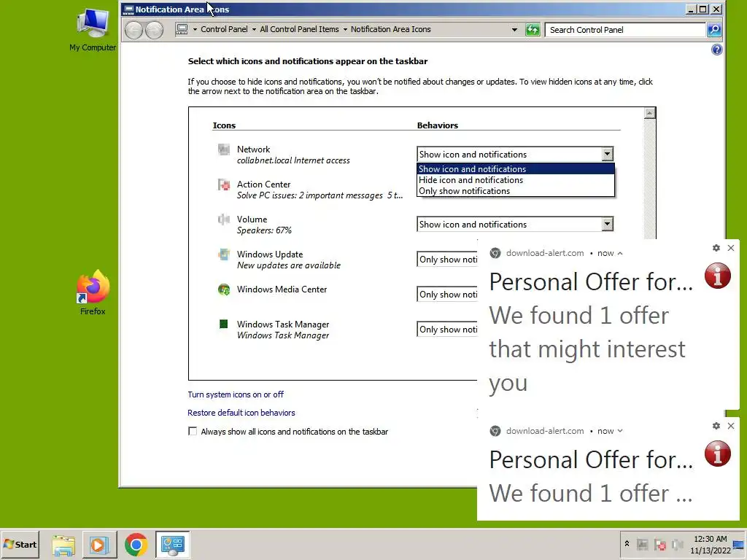Click the icon list scrollbar up arrow
This screenshot has height=560, width=747.
650,113
